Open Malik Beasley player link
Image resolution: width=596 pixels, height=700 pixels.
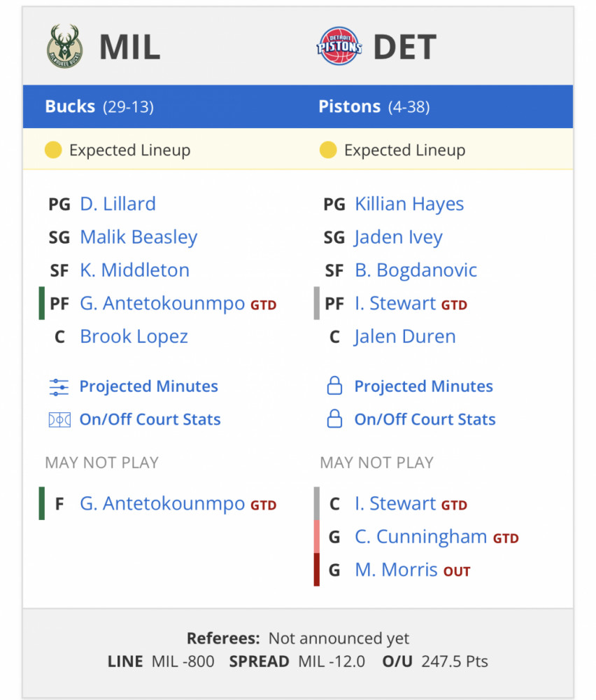tap(139, 237)
